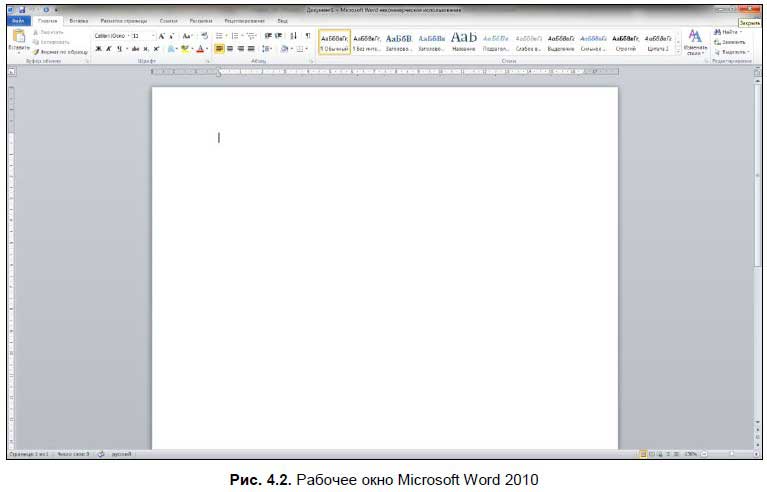Open the Line Spacing dropdown
This screenshot has width=767, height=492.
(267, 49)
